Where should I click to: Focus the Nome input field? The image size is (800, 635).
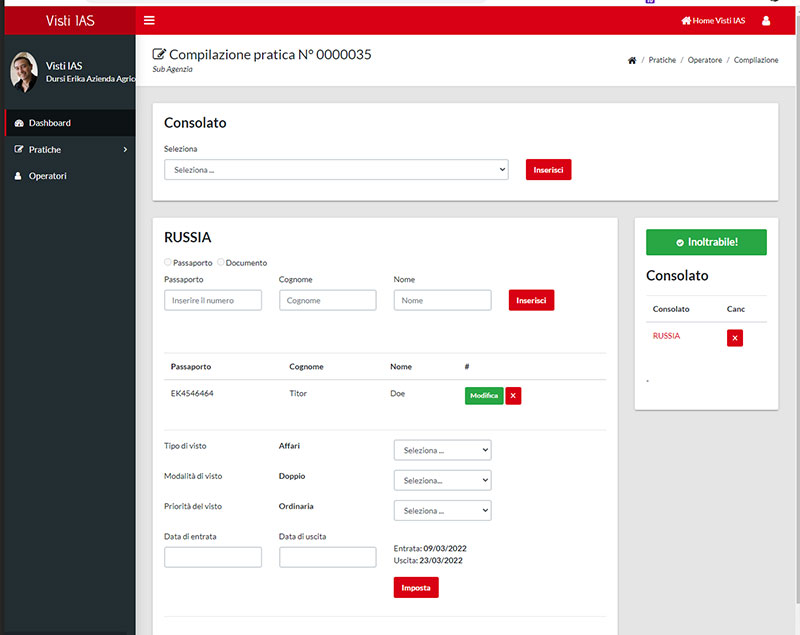click(x=442, y=300)
